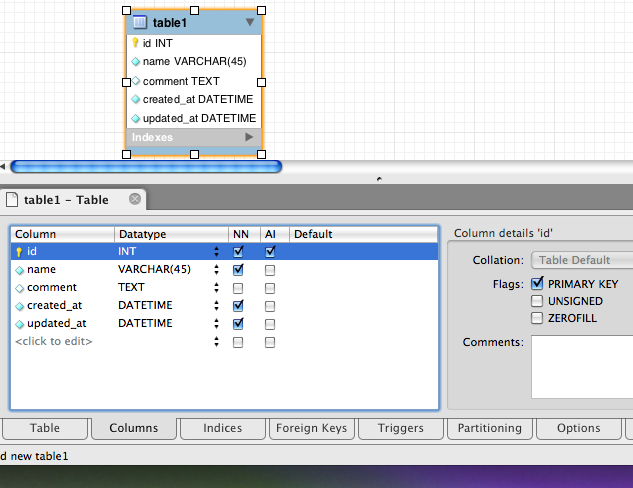The height and width of the screenshot is (488, 633).
Task: Enable the UNSIGNED flag checkbox
Action: (538, 301)
